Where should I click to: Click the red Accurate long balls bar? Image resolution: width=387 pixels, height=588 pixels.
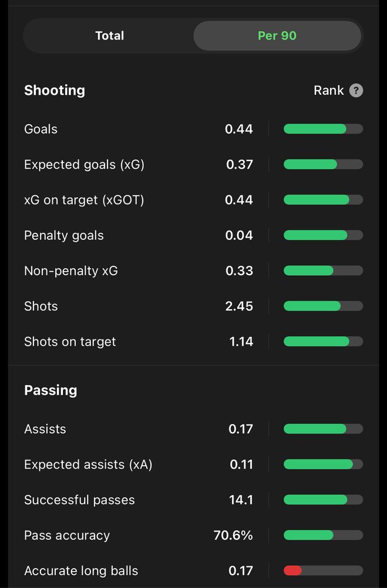(293, 570)
